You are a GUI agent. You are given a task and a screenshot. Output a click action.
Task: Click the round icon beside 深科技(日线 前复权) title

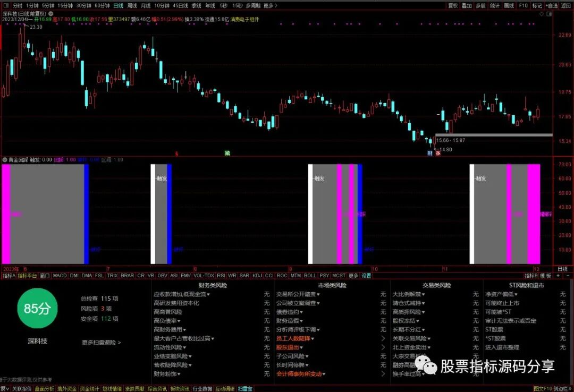(x=51, y=13)
